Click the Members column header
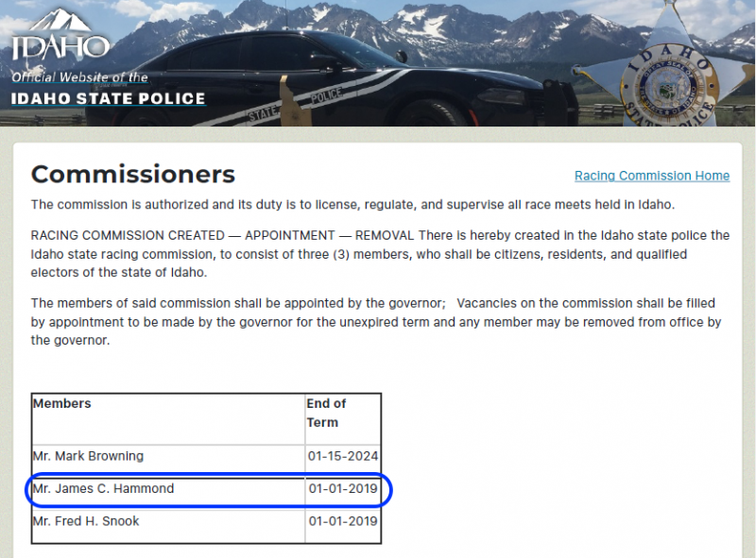 point(62,404)
